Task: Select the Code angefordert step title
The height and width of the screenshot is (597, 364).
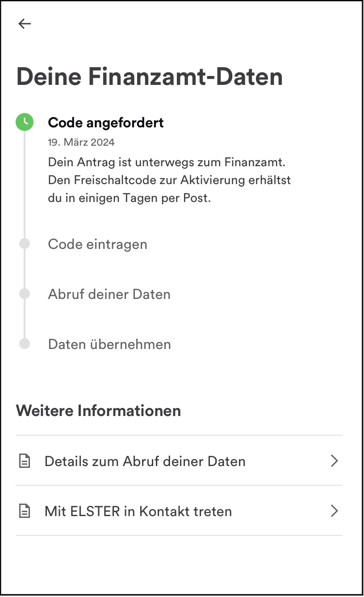Action: pyautogui.click(x=106, y=122)
